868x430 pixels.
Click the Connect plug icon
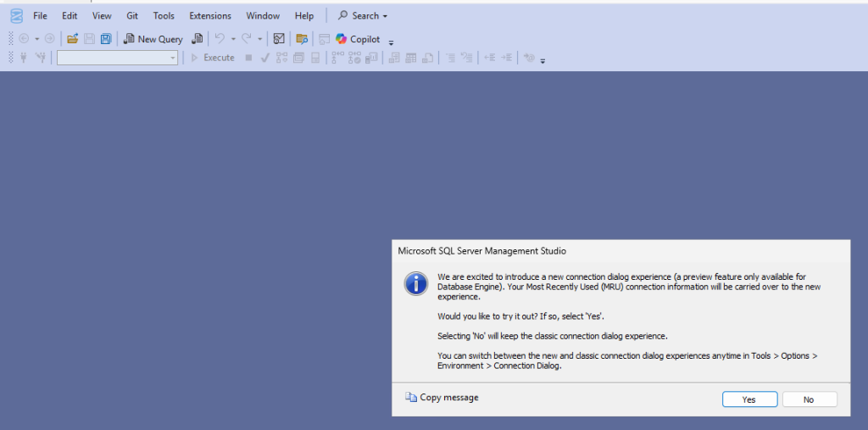pos(23,58)
